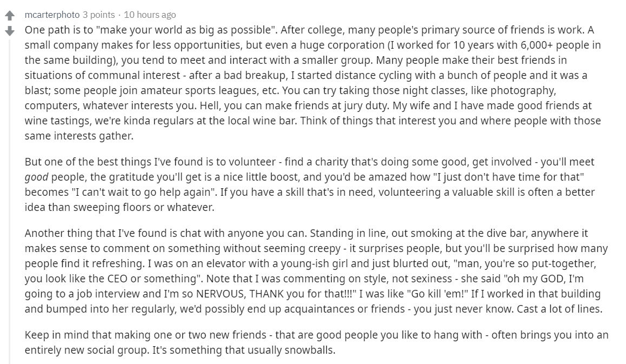Click the "3 points" score label

98,15
